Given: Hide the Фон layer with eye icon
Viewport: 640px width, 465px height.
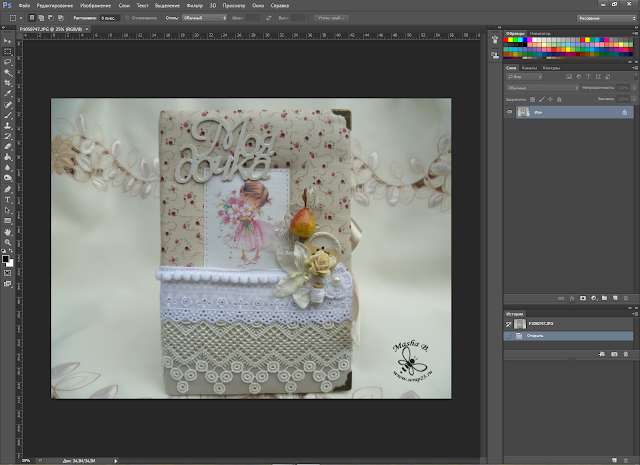Looking at the screenshot, I should tap(509, 112).
